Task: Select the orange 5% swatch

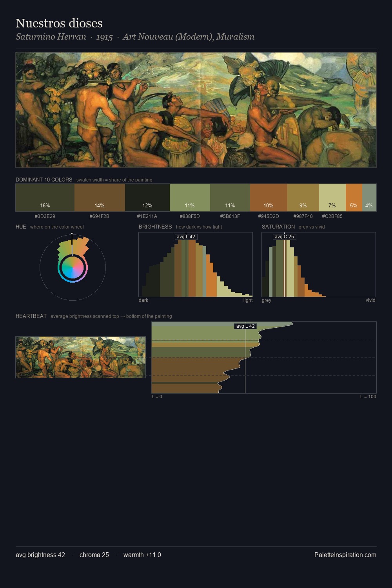Action: coord(354,198)
